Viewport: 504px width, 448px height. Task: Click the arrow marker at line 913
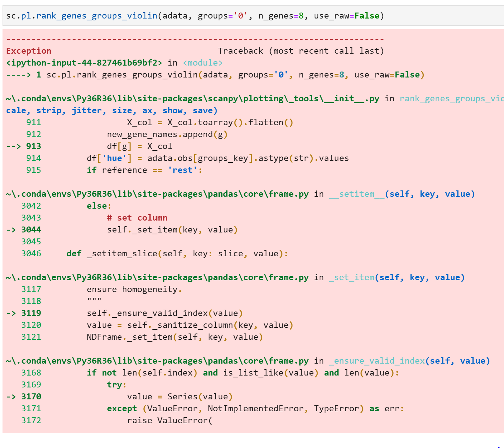pos(13,146)
